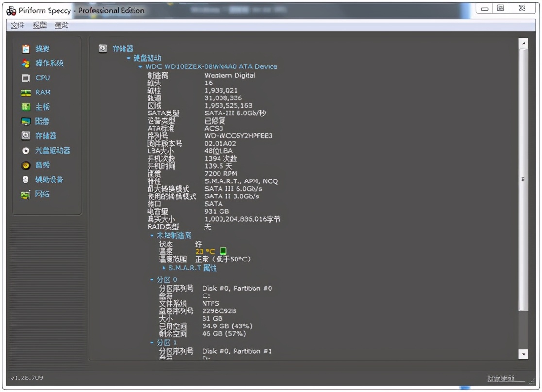Click the Disk #0, Partition #0 value
542x392 pixels.
point(237,288)
